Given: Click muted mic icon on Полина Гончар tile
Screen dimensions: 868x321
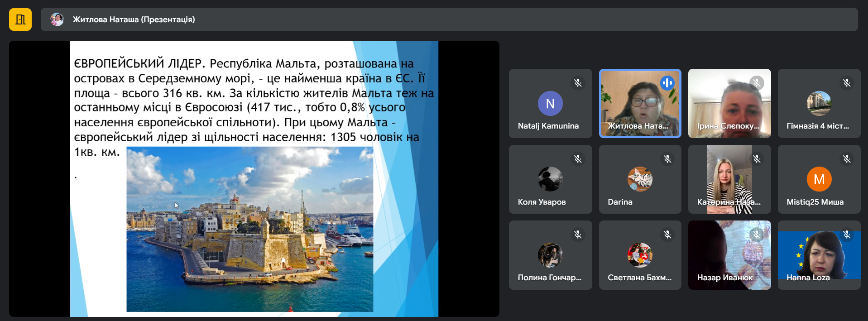Looking at the screenshot, I should 578,235.
